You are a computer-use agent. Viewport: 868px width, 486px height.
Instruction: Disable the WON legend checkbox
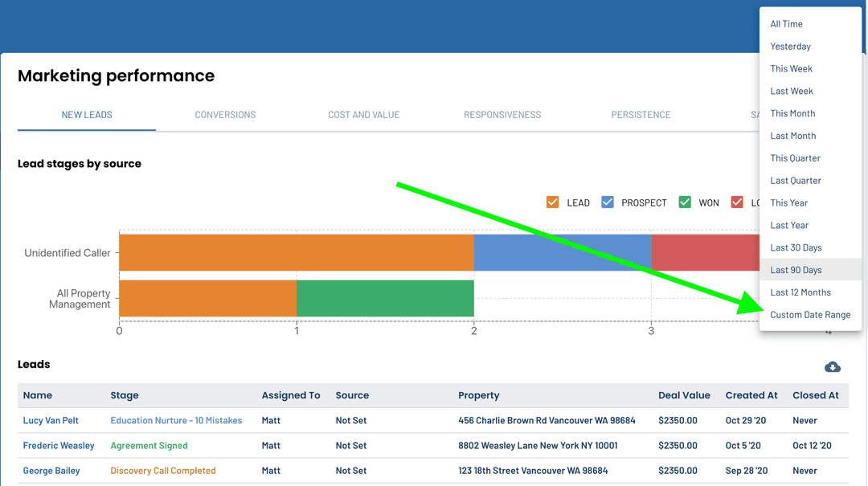pyautogui.click(x=685, y=202)
